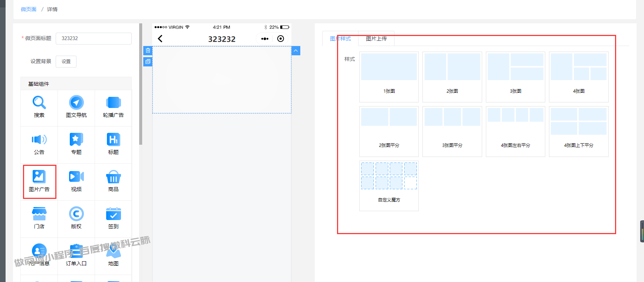
Task: Click the 基础组件 section header
Action: pyautogui.click(x=76, y=84)
